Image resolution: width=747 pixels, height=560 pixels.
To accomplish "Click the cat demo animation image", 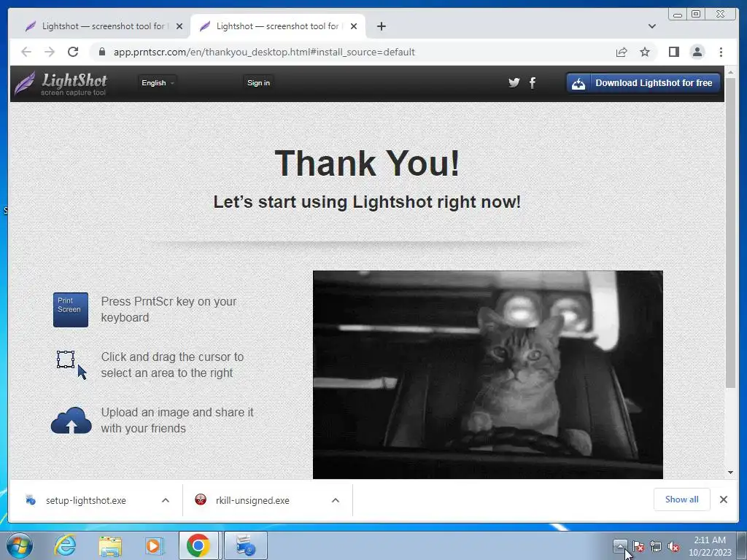I will 488,375.
